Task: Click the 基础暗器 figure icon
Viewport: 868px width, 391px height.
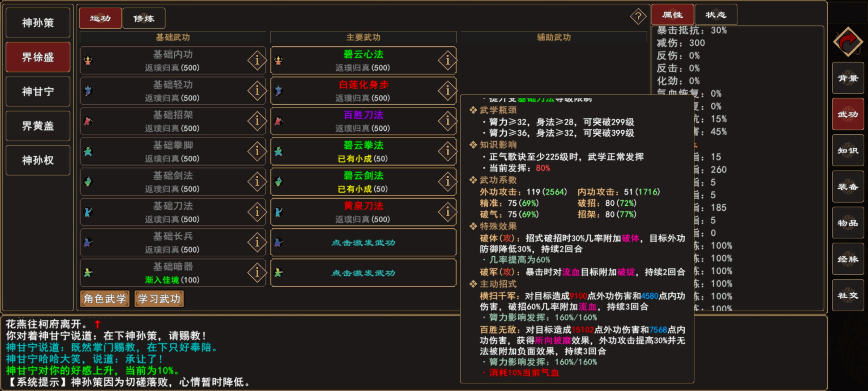Action: (88, 273)
